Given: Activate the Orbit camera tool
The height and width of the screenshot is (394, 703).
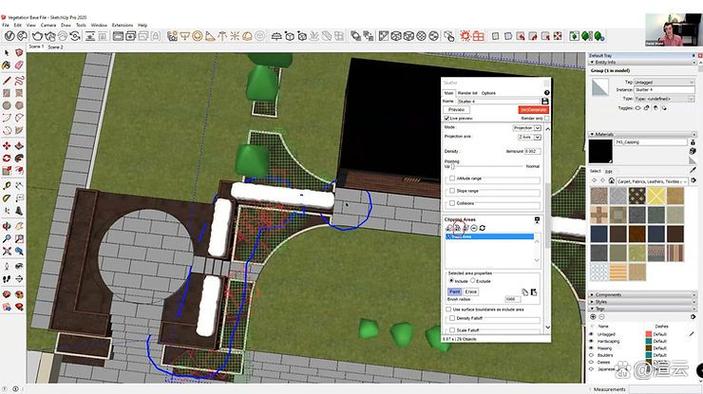Looking at the screenshot, I should pyautogui.click(x=6, y=226).
